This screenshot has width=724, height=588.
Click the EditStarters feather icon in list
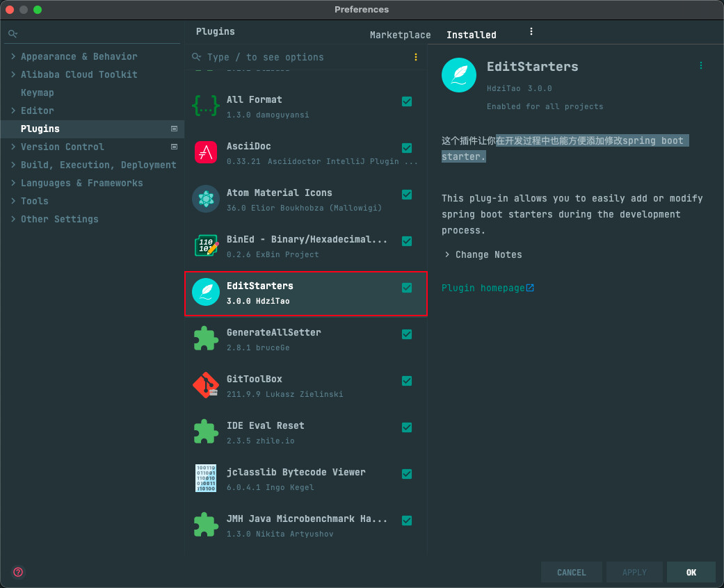point(205,292)
